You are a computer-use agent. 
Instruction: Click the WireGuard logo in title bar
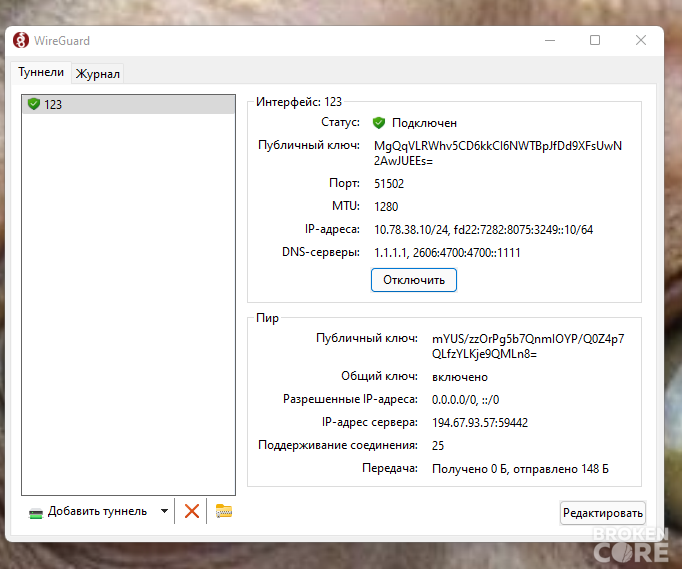(x=21, y=40)
